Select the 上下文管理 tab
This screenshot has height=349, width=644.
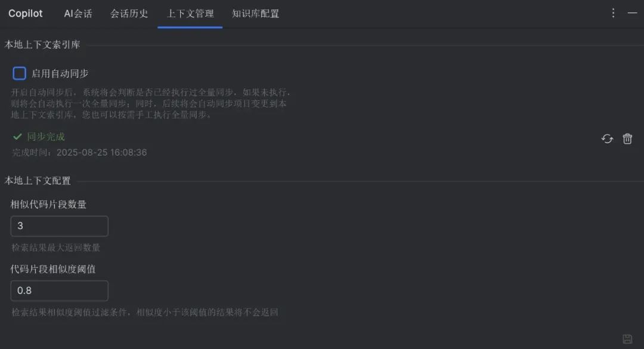tap(190, 14)
